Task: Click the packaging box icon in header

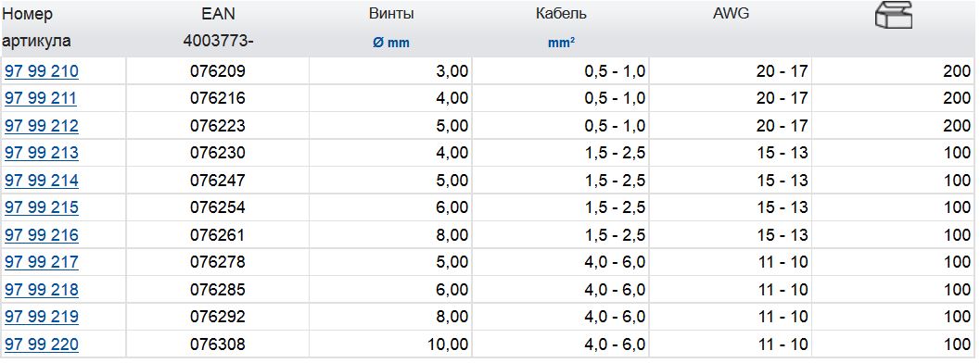Action: point(894,14)
